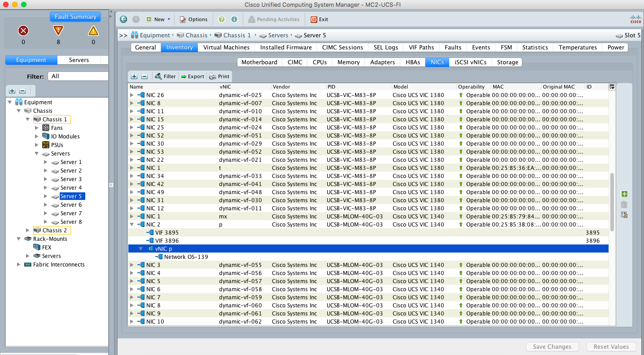Open the Installed Firmware tab
This screenshot has width=644, height=355.
pyautogui.click(x=286, y=47)
